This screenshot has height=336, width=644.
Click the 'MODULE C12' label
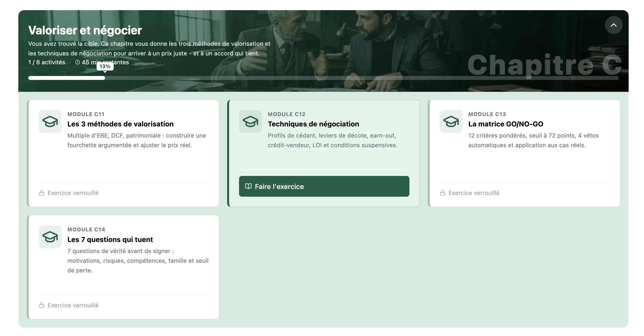coord(287,114)
